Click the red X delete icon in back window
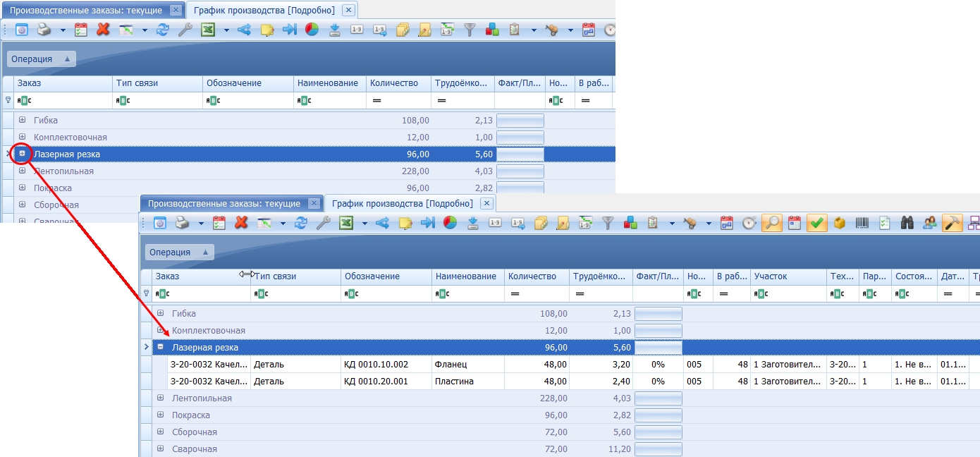The width and height of the screenshot is (980, 457). click(103, 30)
